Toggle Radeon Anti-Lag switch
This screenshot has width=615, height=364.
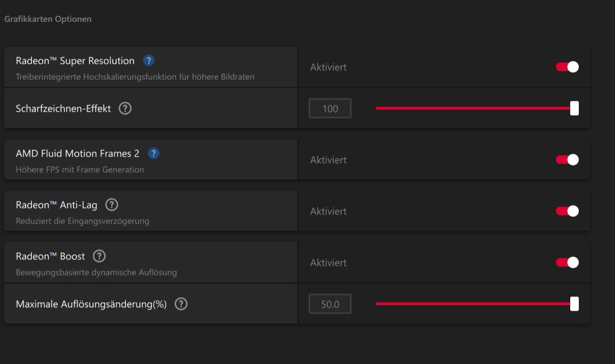coord(567,211)
